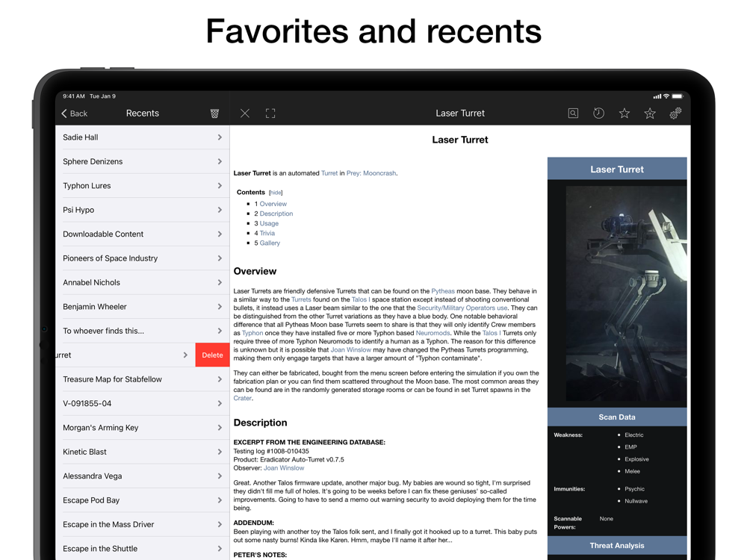Open settings gears icon

tap(675, 113)
